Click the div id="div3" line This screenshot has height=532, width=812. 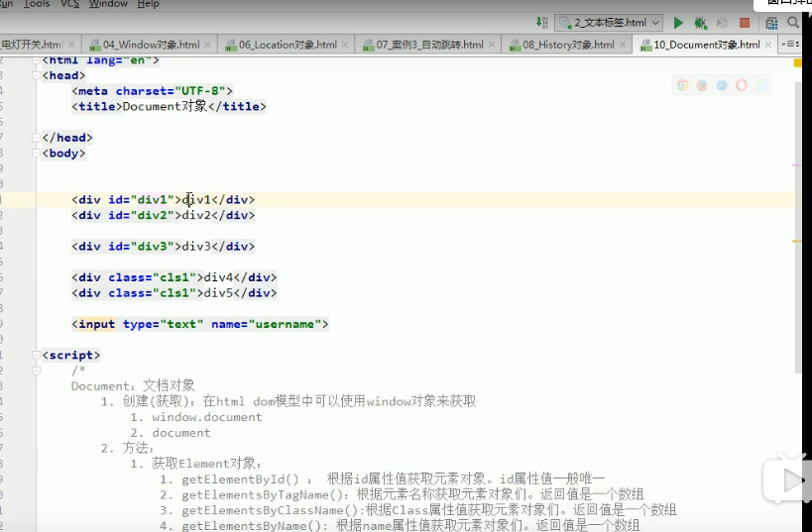(x=164, y=247)
